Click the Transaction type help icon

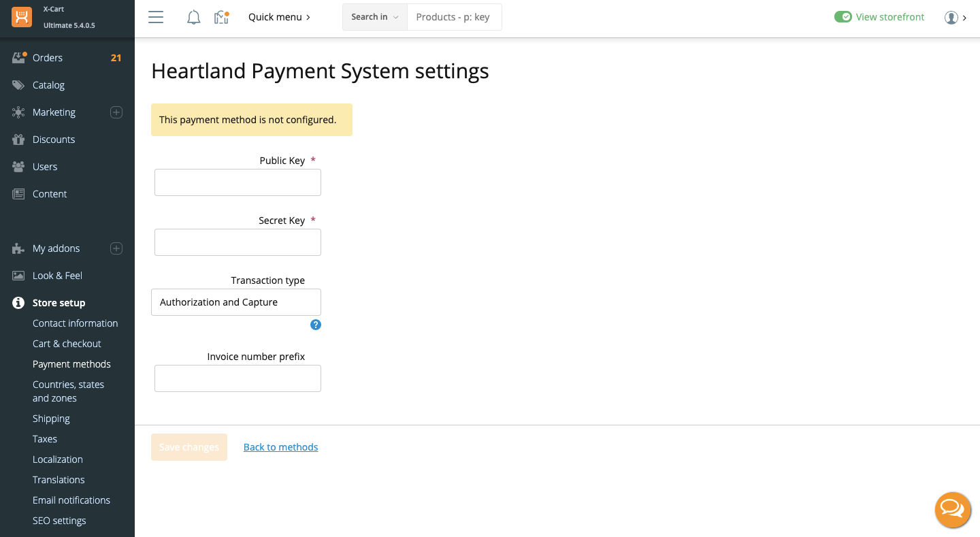point(316,325)
